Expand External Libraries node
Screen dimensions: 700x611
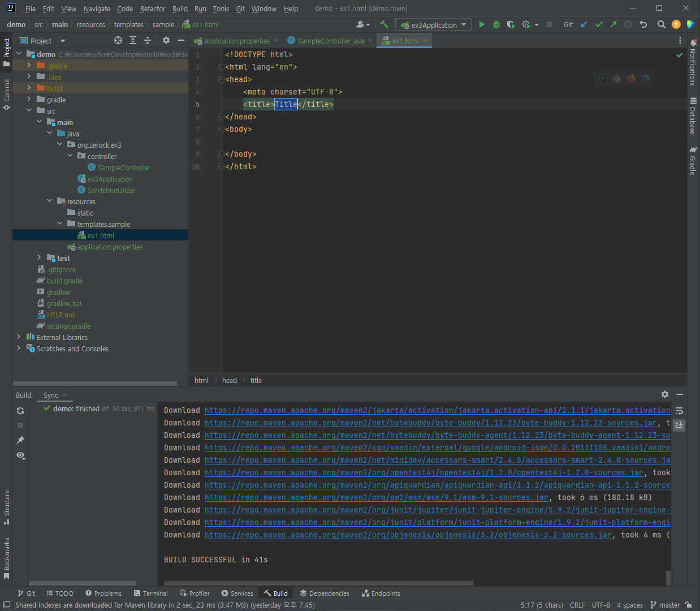pos(19,337)
